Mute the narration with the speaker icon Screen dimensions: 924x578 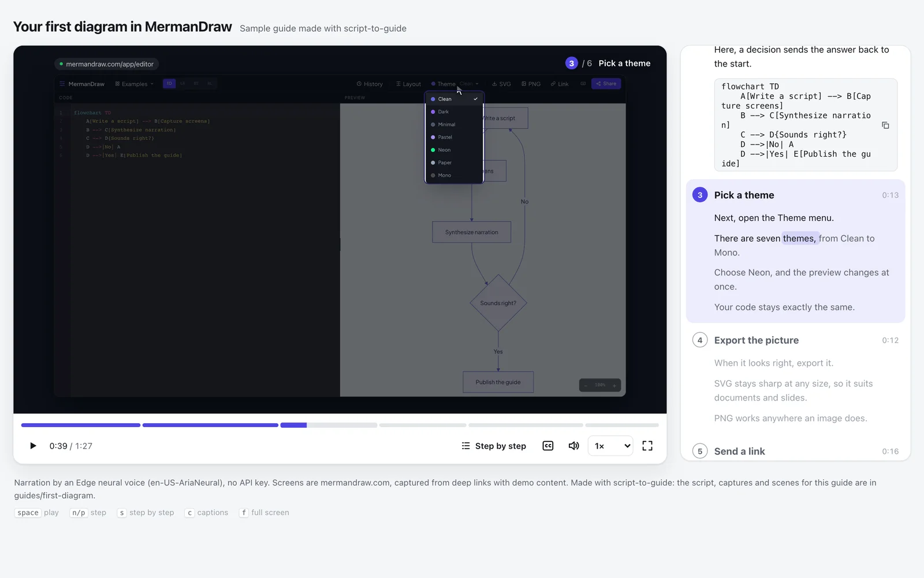click(x=573, y=446)
